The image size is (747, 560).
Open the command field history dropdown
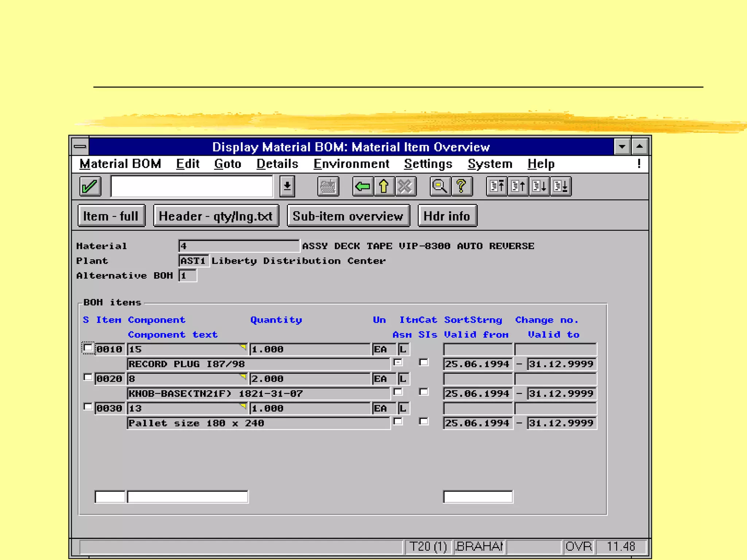pyautogui.click(x=287, y=186)
